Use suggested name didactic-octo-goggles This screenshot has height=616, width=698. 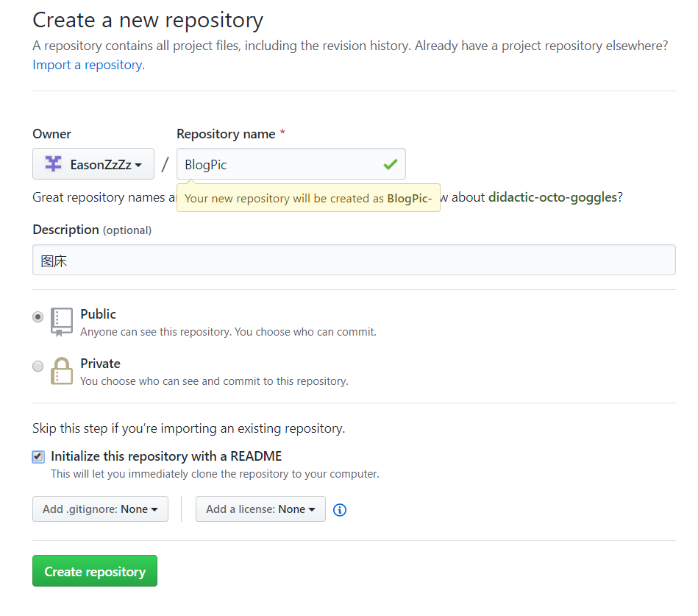[x=552, y=197]
